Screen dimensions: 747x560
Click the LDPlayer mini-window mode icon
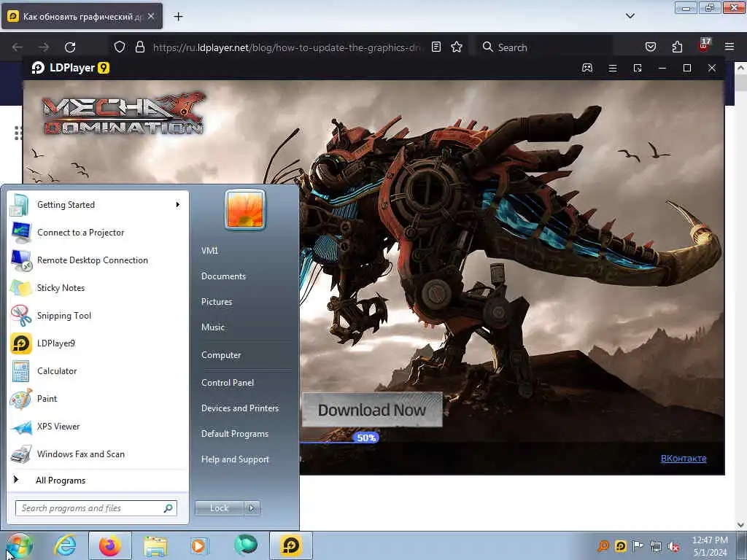click(x=638, y=68)
